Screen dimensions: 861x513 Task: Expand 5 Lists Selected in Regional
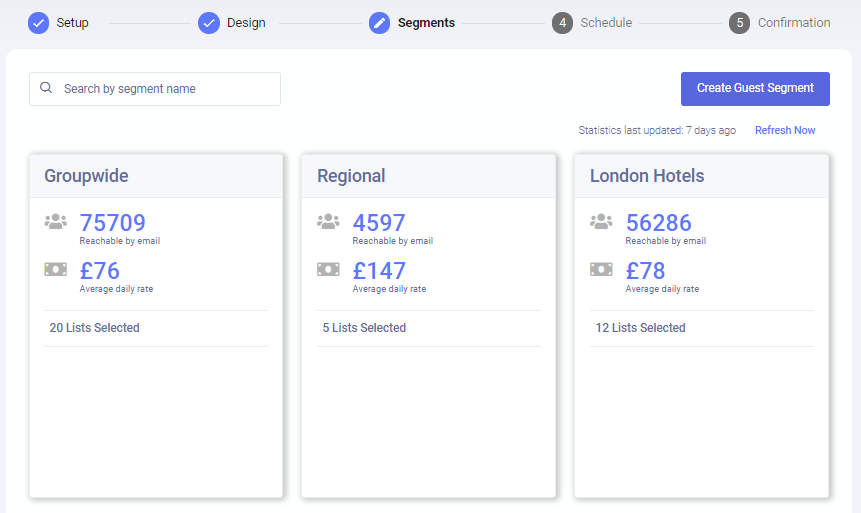point(364,328)
